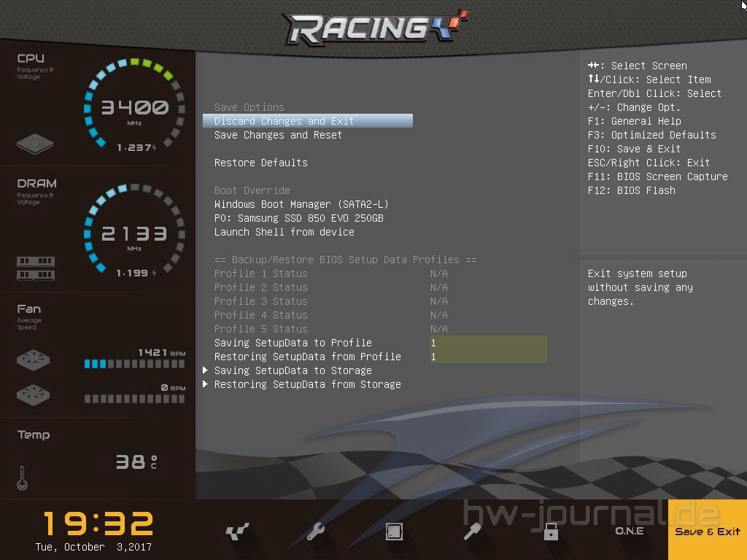Open the Advanced tab wrench icon
The width and height of the screenshot is (747, 560).
[x=315, y=531]
